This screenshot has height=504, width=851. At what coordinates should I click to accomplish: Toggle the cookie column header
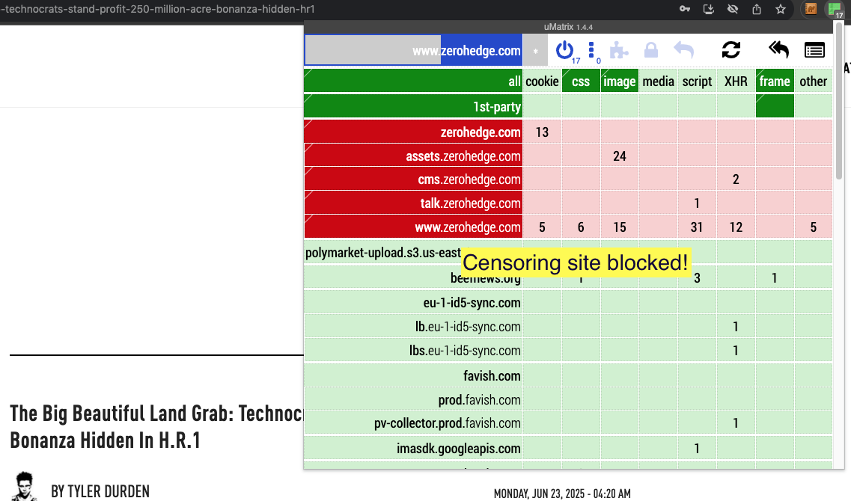pos(542,81)
